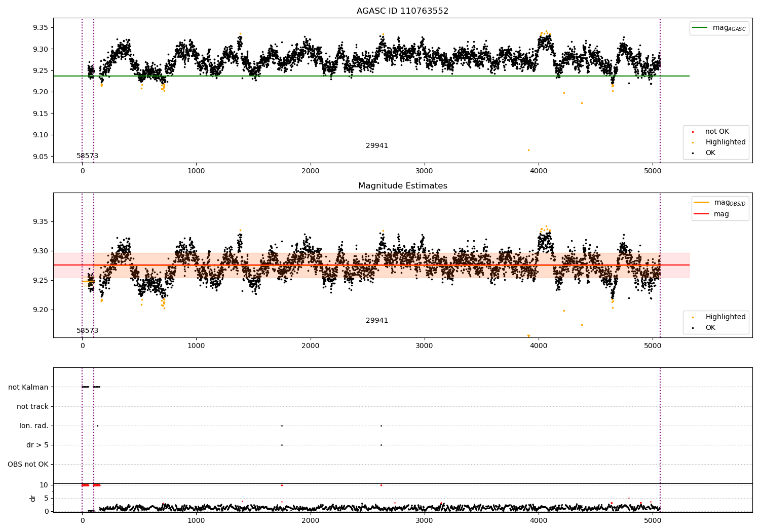Viewport: 760px width, 532px height.
Task: Click the 'AGASC ID 110763552' plot title
Action: [x=402, y=11]
